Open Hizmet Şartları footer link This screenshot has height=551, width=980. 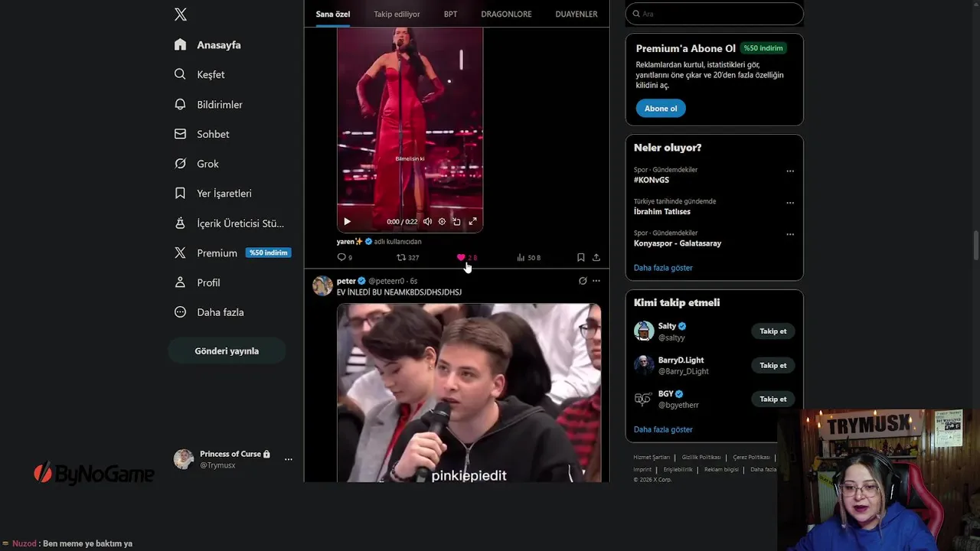coord(652,458)
